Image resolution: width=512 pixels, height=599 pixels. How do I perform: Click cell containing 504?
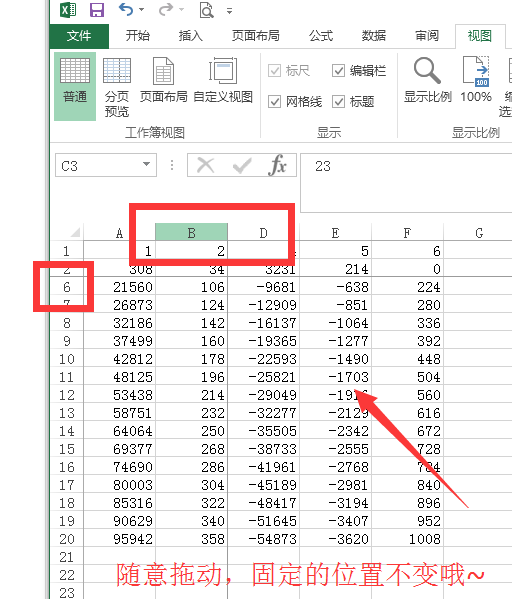407,377
